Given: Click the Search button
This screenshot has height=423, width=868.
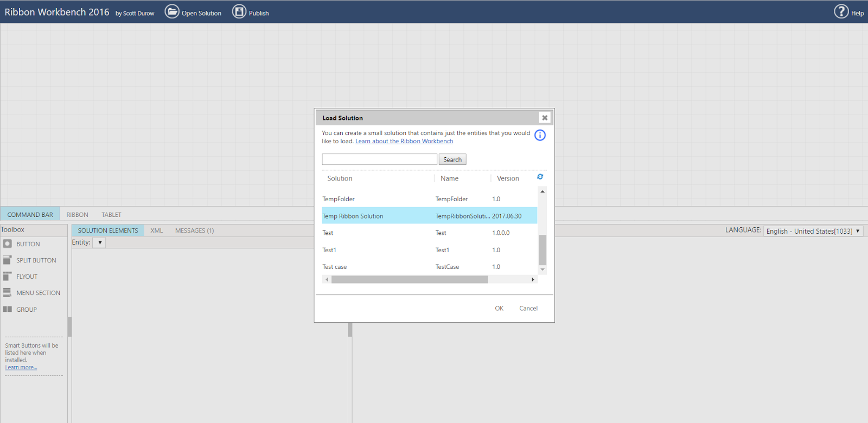Looking at the screenshot, I should [x=452, y=159].
